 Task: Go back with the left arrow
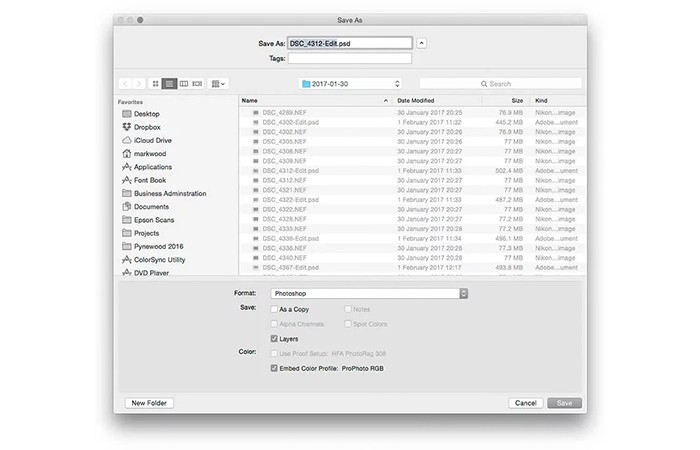[125, 83]
